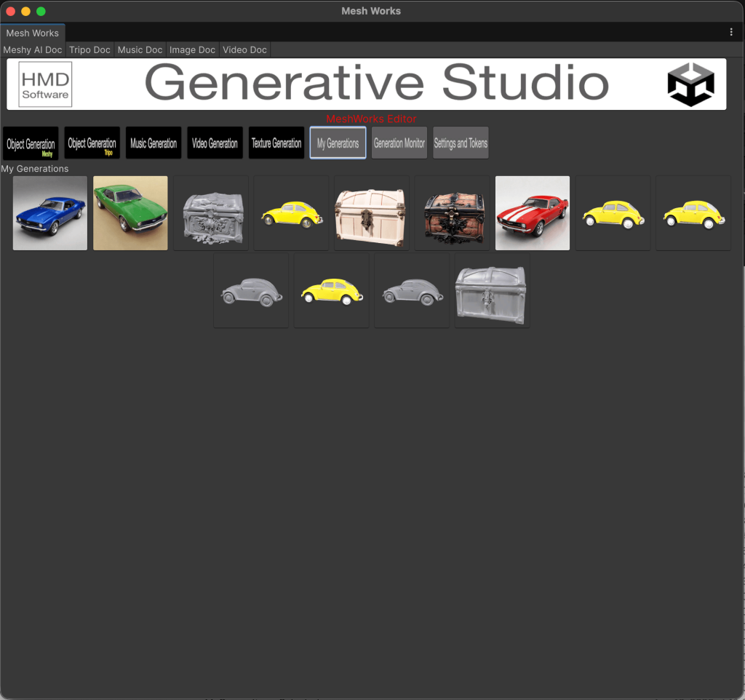The height and width of the screenshot is (700, 745).
Task: Open Settings and Tokens
Action: [461, 143]
